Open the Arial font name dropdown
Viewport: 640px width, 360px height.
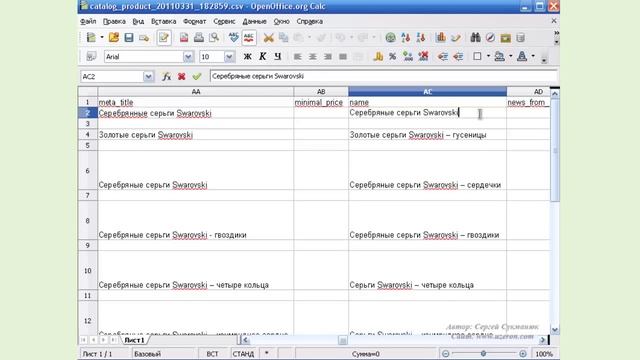click(188, 57)
